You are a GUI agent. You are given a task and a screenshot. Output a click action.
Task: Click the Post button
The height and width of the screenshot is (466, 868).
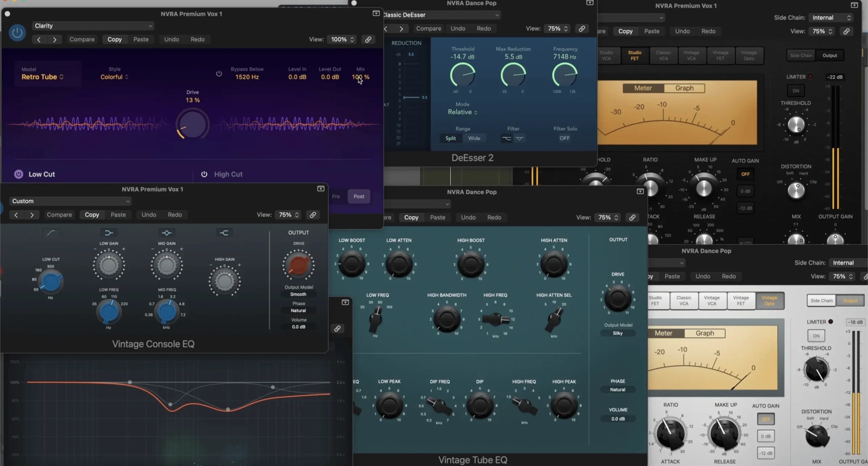[358, 196]
